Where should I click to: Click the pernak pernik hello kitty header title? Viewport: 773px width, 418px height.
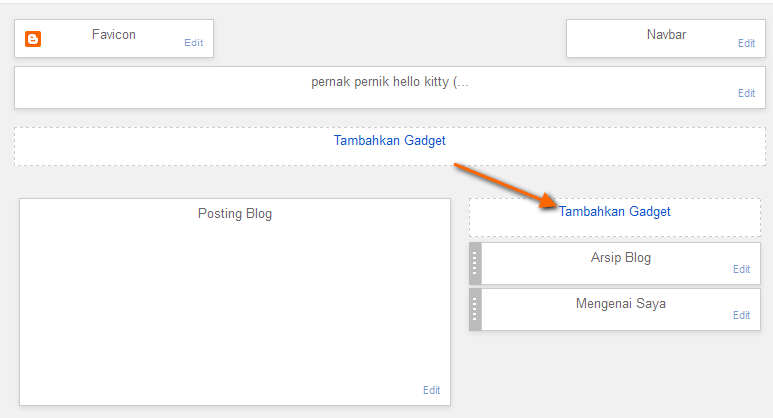(389, 82)
